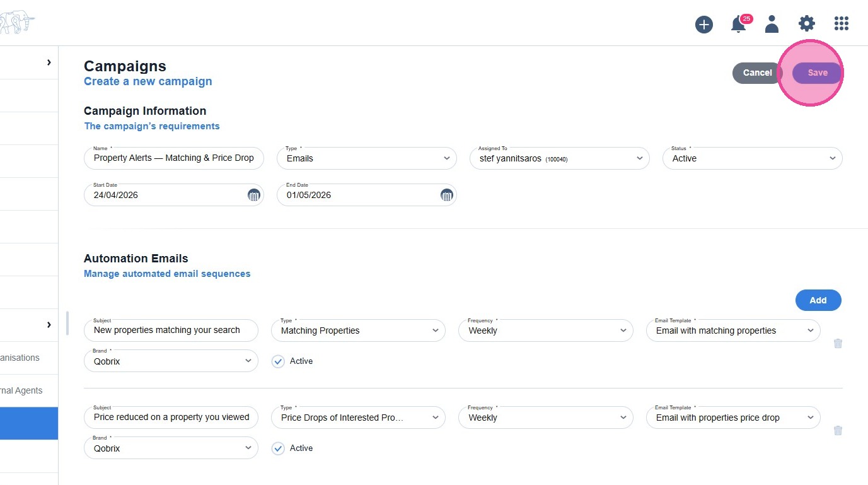868x485 pixels.
Task: Delete the Price Drops email row
Action: click(x=838, y=431)
